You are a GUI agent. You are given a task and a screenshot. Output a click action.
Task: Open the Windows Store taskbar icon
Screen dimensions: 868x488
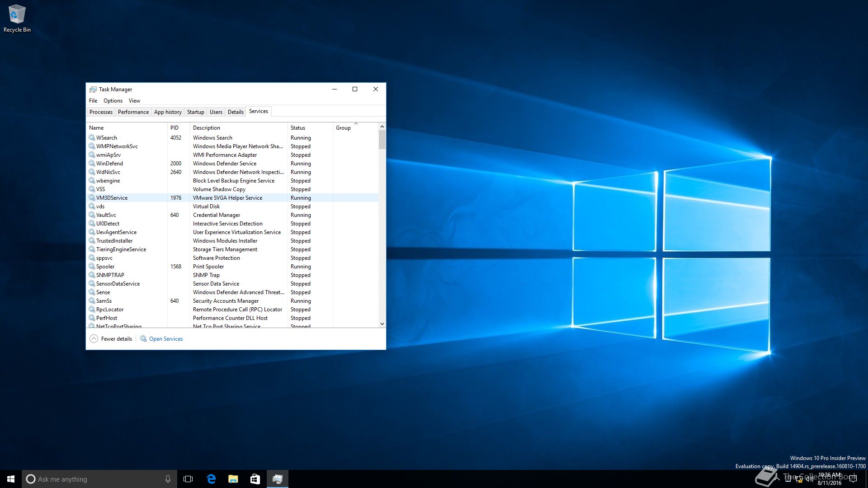[x=255, y=479]
